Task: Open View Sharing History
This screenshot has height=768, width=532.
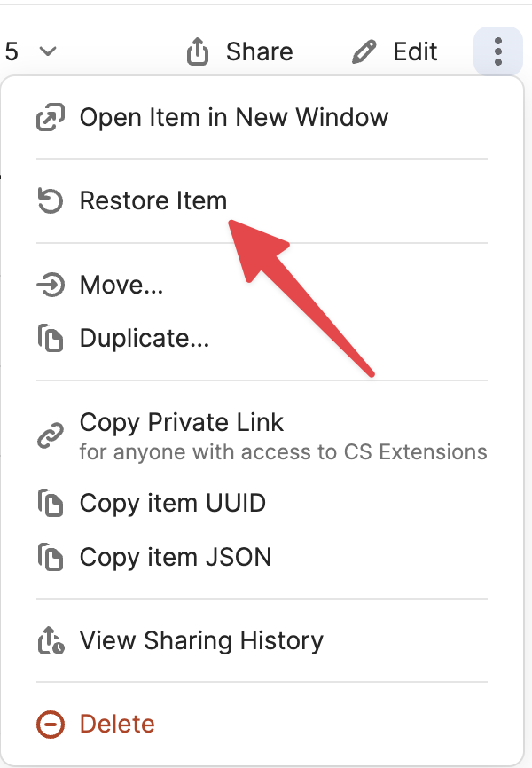Action: pyautogui.click(x=201, y=641)
